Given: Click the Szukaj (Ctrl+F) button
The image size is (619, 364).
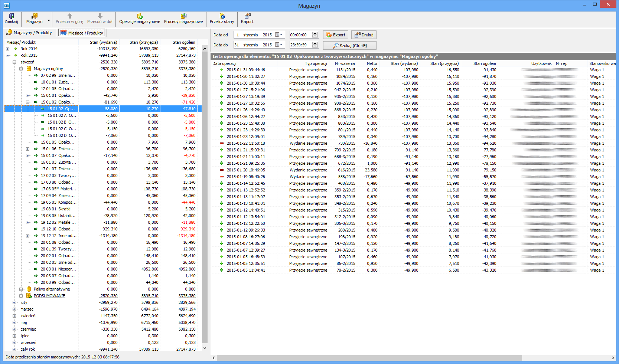Looking at the screenshot, I should 349,45.
